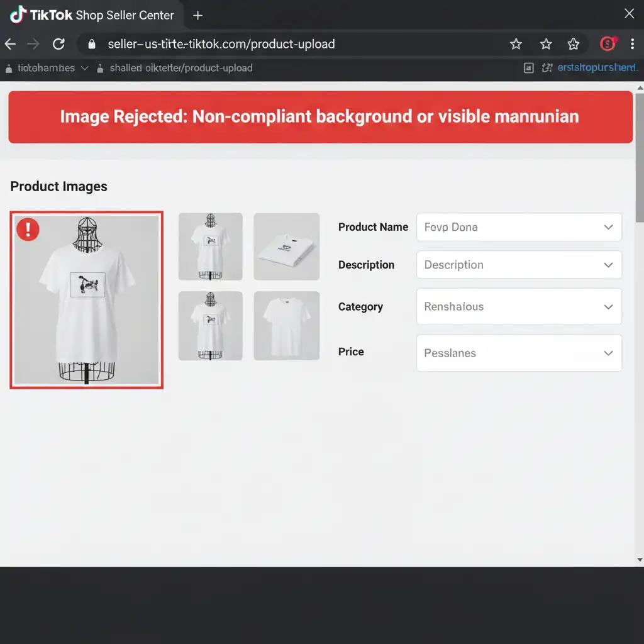Viewport: 644px width, 644px height.
Task: Click the first star bookmark icon
Action: 516,44
